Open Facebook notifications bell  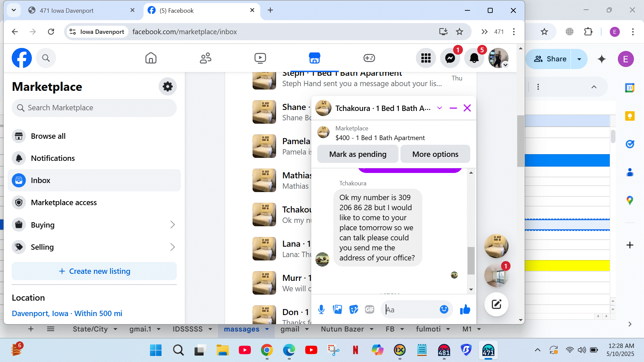point(474,58)
